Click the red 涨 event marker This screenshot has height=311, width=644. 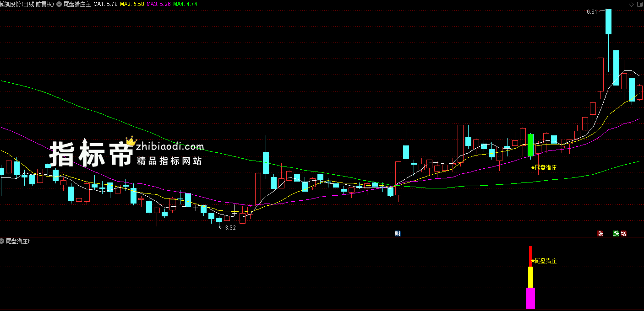(x=600, y=234)
